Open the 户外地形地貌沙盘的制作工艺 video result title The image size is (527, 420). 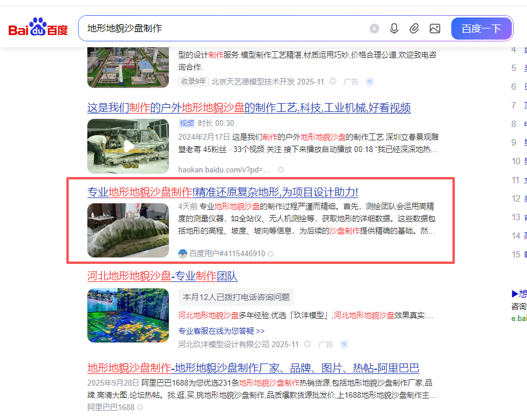[249, 108]
